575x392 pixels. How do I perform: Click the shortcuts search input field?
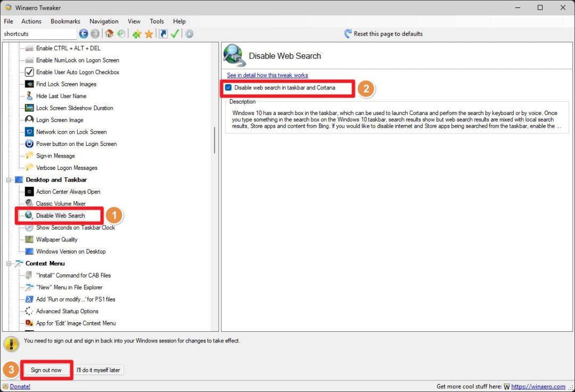[x=39, y=34]
